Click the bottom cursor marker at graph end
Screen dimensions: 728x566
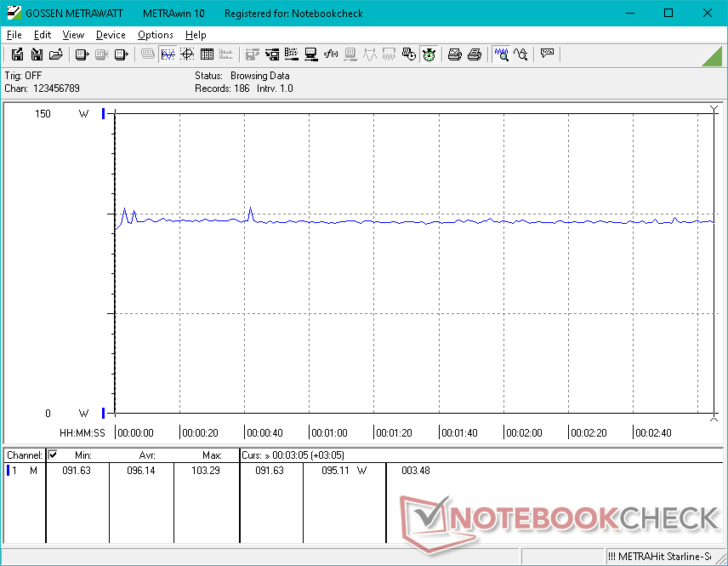[714, 418]
